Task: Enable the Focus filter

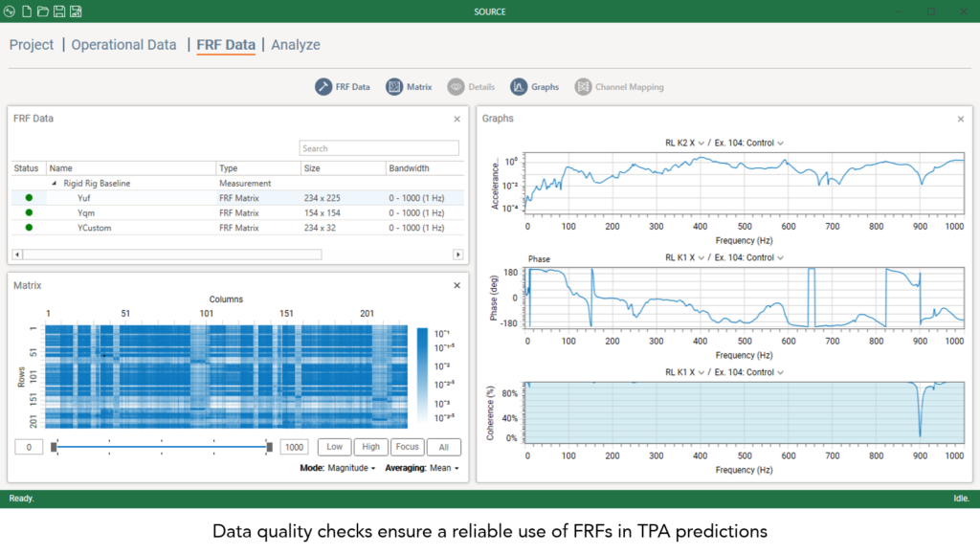Action: point(409,447)
